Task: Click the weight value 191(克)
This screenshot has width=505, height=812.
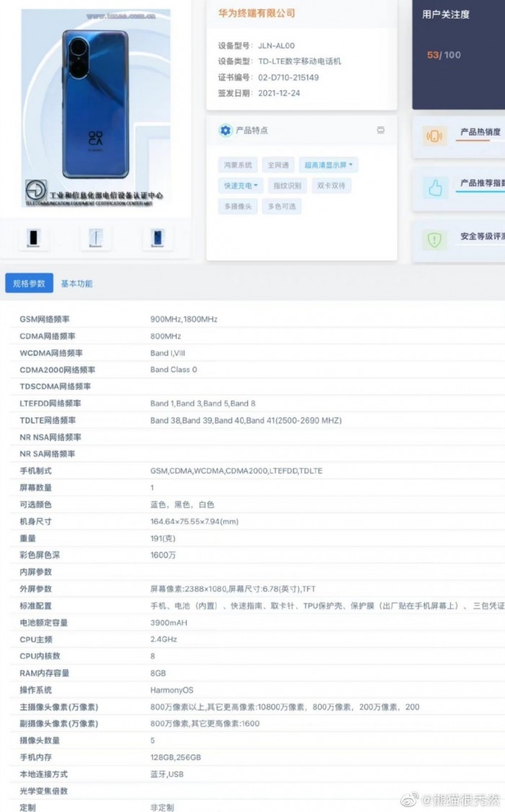Action: click(162, 538)
